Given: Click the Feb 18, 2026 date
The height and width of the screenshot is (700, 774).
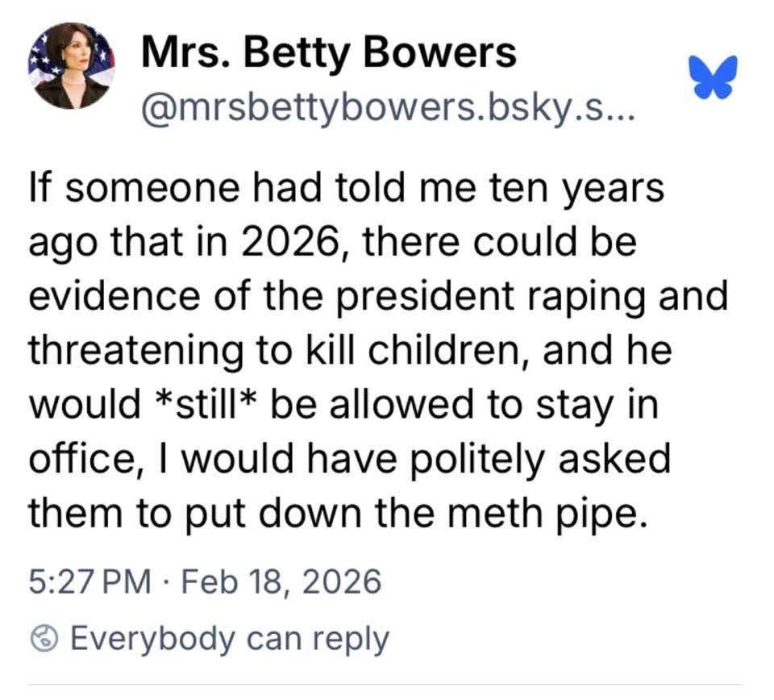Looking at the screenshot, I should point(280,581).
